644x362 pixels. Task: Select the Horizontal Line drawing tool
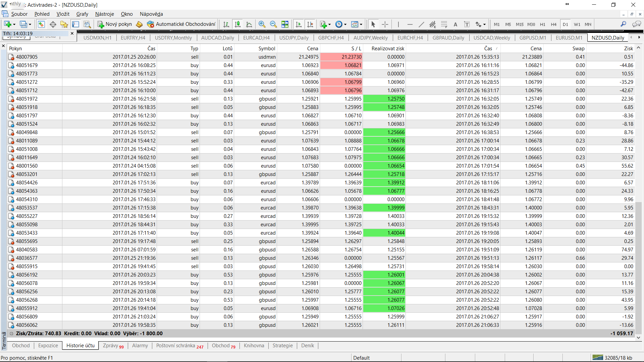(x=410, y=24)
